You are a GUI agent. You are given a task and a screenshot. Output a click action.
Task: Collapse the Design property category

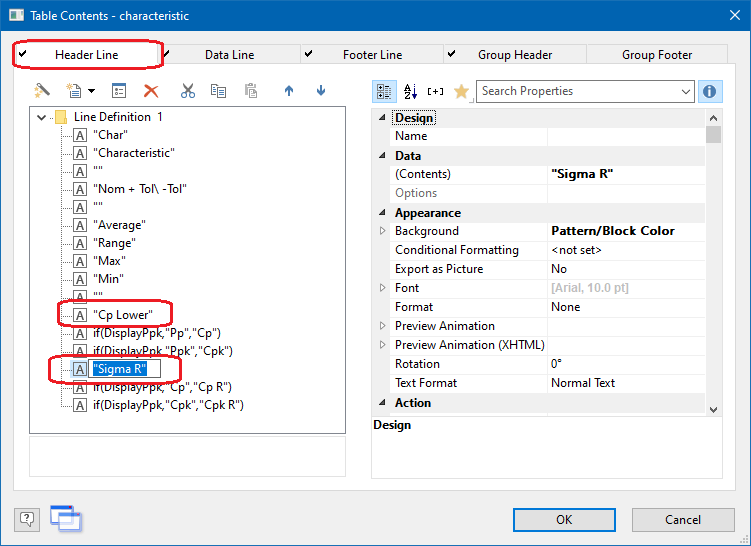(x=382, y=117)
